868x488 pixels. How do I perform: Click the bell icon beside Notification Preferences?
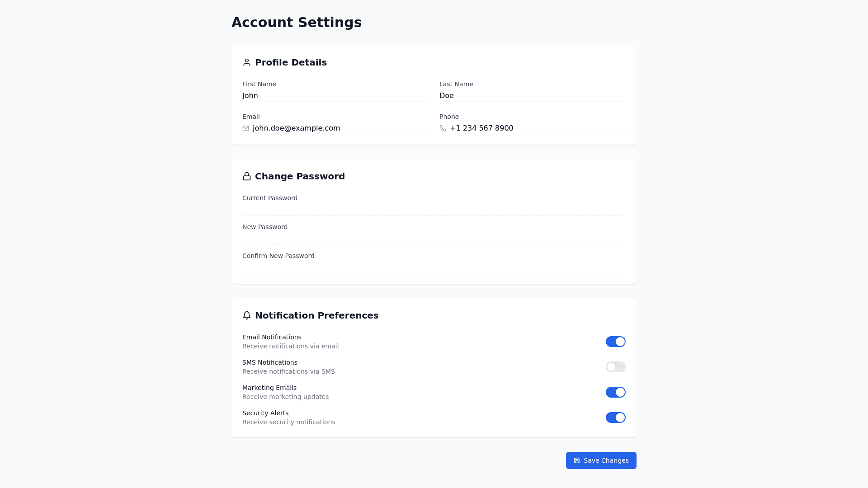[246, 315]
